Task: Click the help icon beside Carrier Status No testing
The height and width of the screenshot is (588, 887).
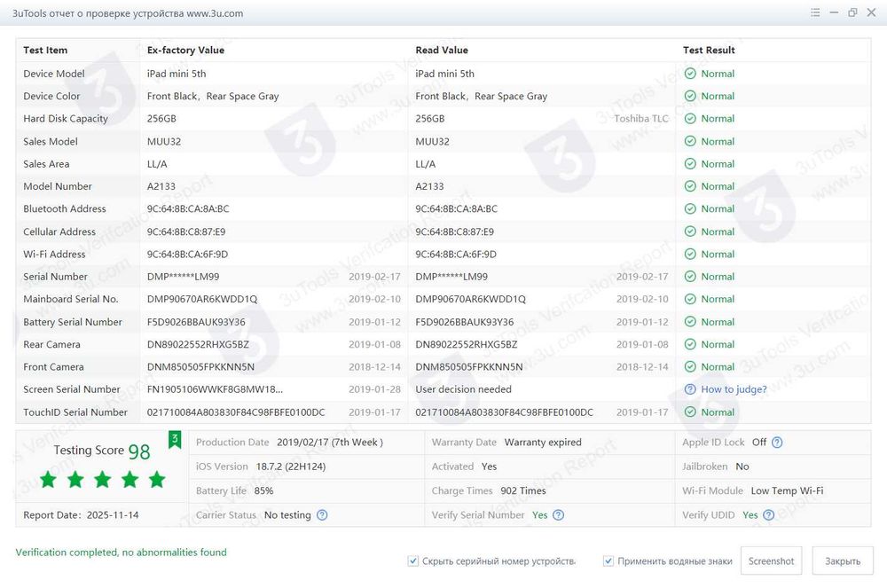Action: pyautogui.click(x=322, y=515)
